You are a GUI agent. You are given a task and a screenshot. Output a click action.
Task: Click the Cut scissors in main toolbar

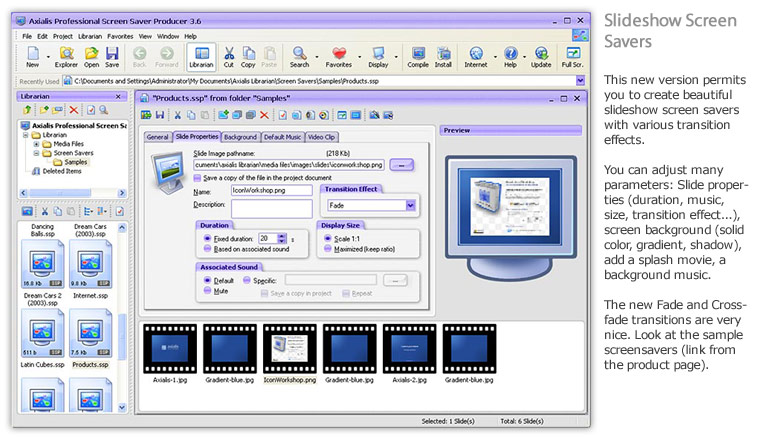pyautogui.click(x=229, y=57)
